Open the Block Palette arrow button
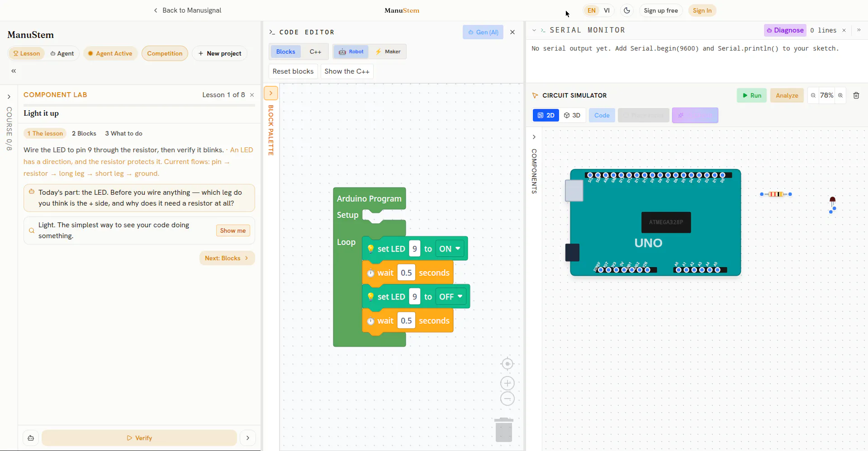 [270, 93]
